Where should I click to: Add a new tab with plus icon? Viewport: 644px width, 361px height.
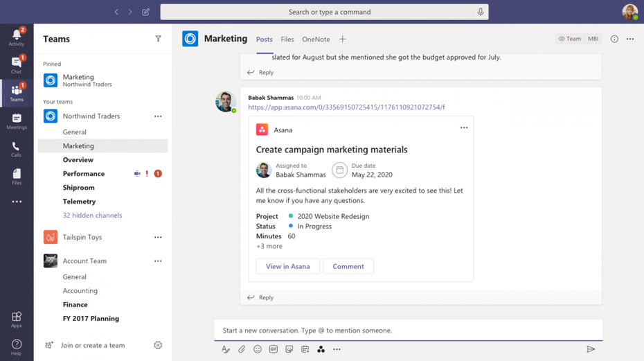pos(343,39)
